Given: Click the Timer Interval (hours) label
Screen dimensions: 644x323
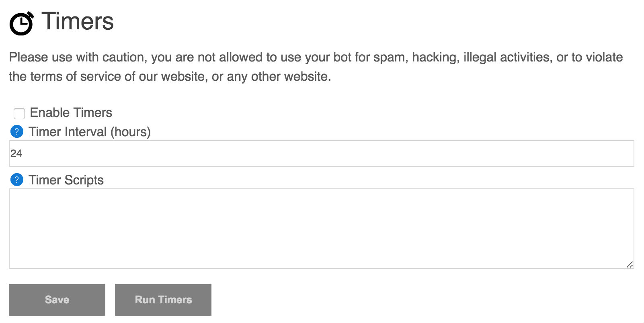Looking at the screenshot, I should [90, 132].
